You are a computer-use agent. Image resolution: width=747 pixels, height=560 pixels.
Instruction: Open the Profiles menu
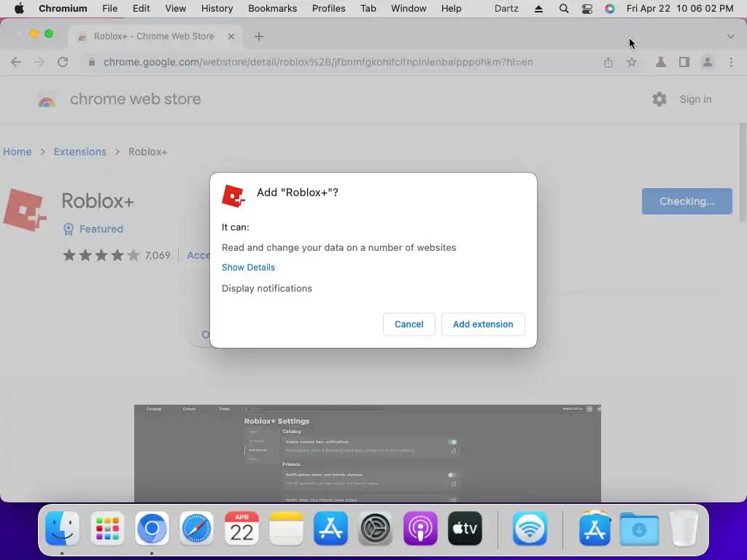click(x=329, y=9)
